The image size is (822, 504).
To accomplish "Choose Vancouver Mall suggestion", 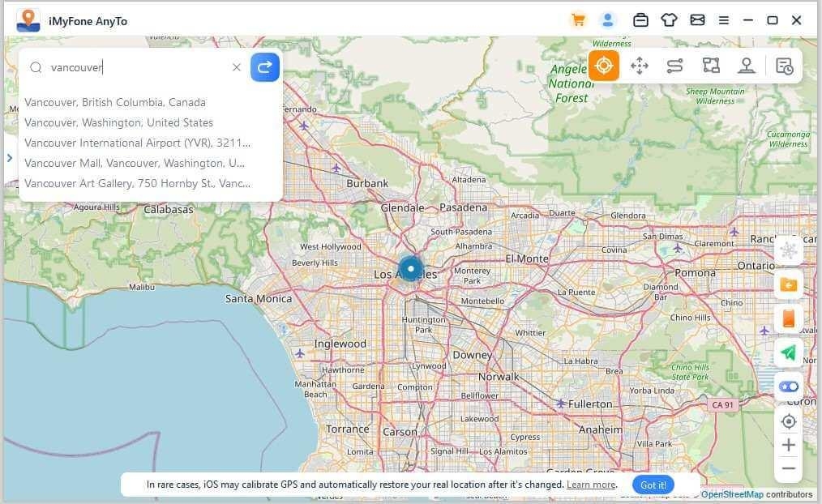I will click(x=135, y=163).
